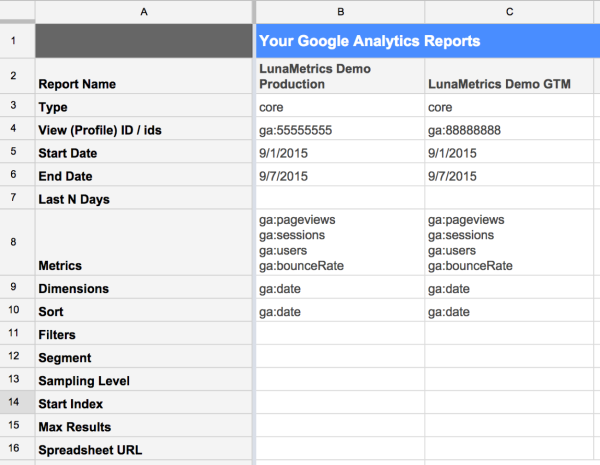
Task: Select Sort ga:date in column B
Action: pos(340,310)
